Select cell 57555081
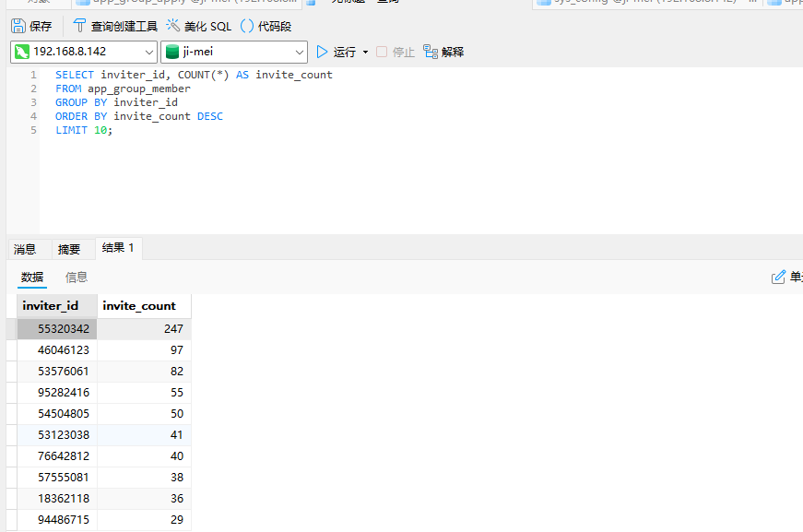Image resolution: width=803 pixels, height=532 pixels. click(x=57, y=478)
